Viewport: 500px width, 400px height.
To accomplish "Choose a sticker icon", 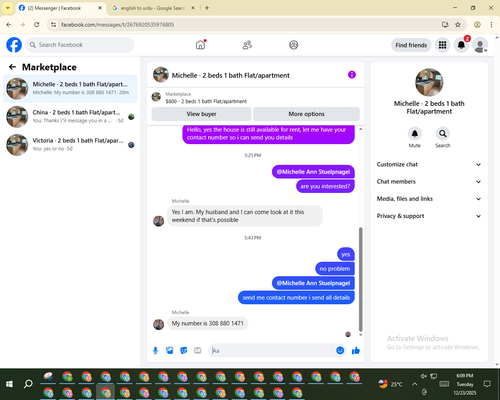I will pos(184,350).
